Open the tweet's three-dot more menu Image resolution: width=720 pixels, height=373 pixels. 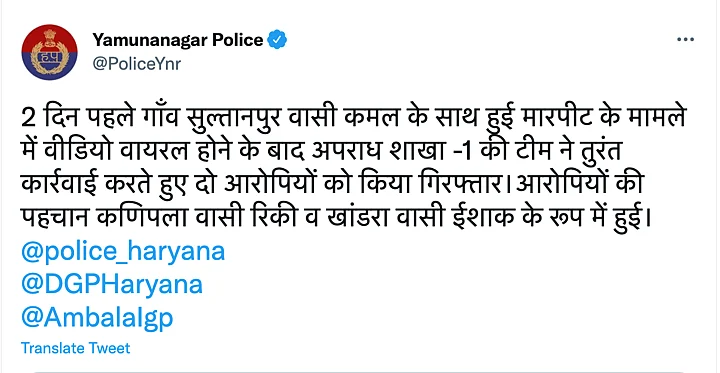click(x=685, y=40)
